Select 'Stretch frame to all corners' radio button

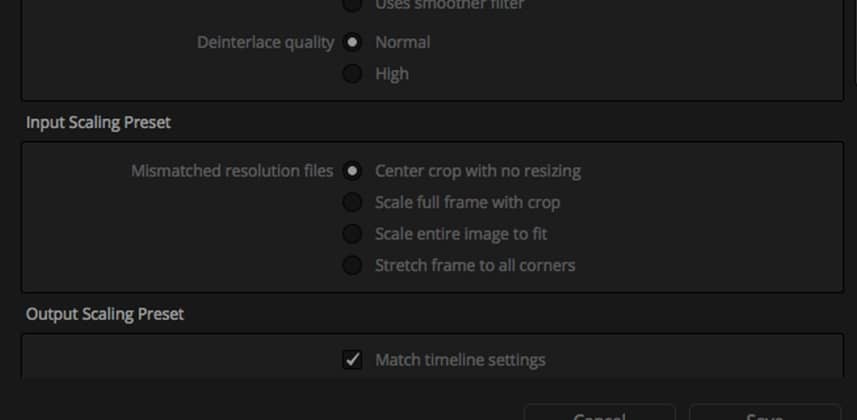(352, 265)
